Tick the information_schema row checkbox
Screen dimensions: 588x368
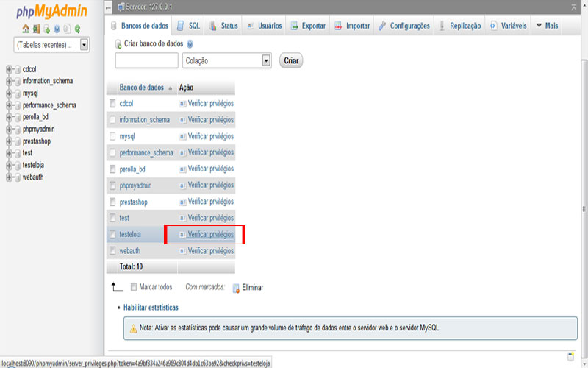112,120
